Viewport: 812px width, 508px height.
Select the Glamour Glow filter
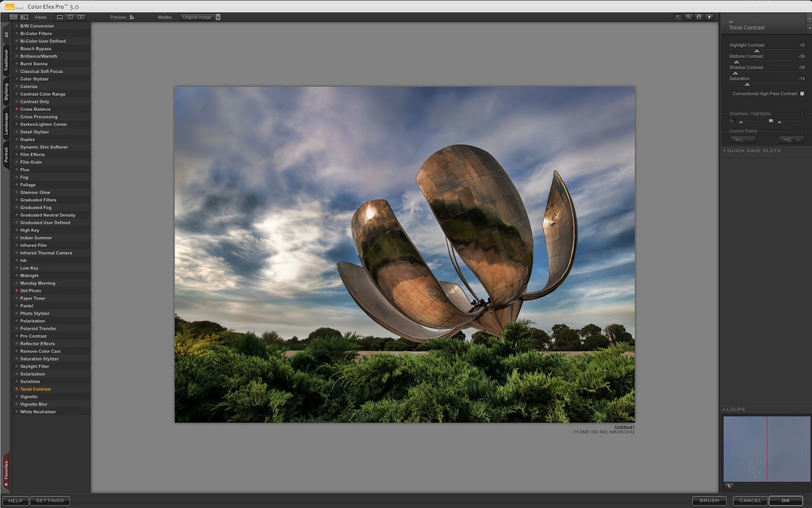click(x=35, y=193)
